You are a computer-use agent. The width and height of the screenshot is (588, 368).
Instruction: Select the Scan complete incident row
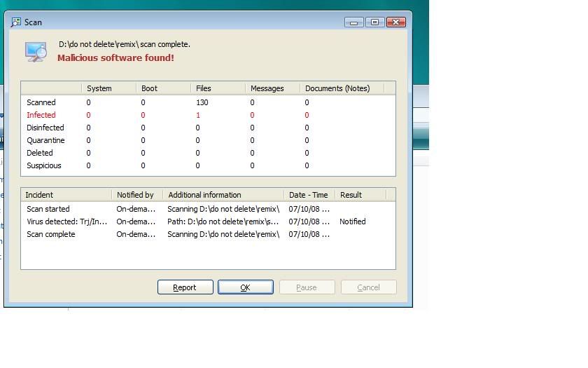click(51, 234)
